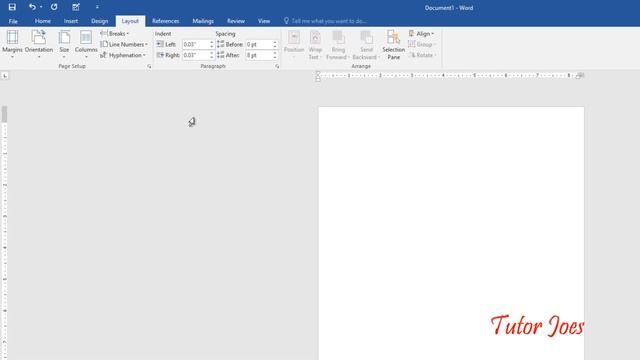
Task: Click the Indent Left icon label
Action: pos(166,44)
